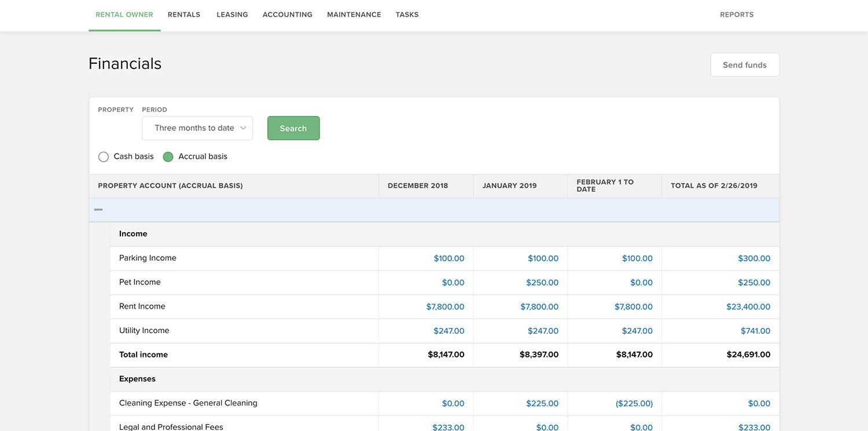Select the Rental Owner tab
This screenshot has width=868, height=431.
click(124, 14)
